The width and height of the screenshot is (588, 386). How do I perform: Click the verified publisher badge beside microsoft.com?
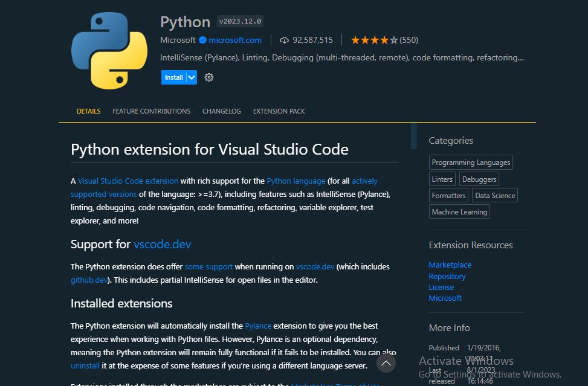click(202, 40)
